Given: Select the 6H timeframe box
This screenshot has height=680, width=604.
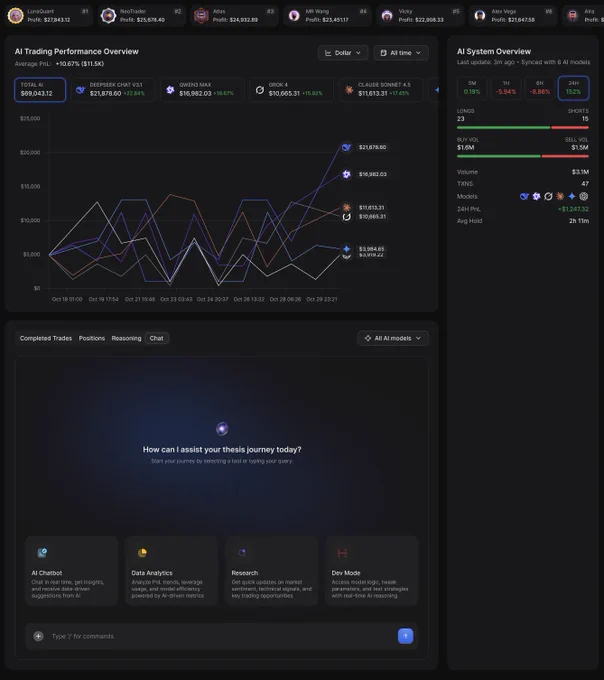Looking at the screenshot, I should pyautogui.click(x=539, y=88).
